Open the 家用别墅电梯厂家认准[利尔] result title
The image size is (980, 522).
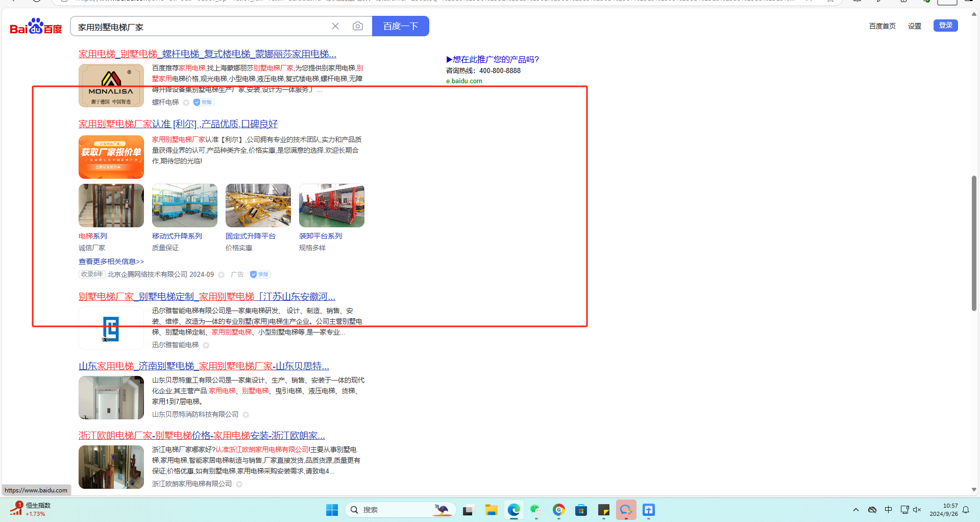pos(178,124)
